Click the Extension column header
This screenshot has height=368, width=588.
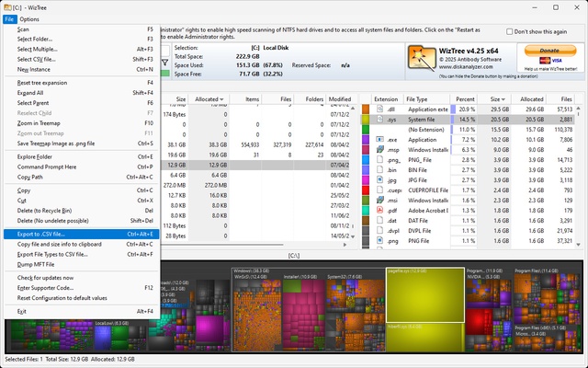pos(386,99)
